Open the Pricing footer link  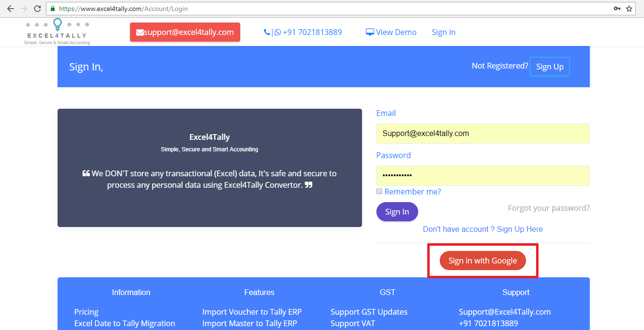tap(86, 312)
